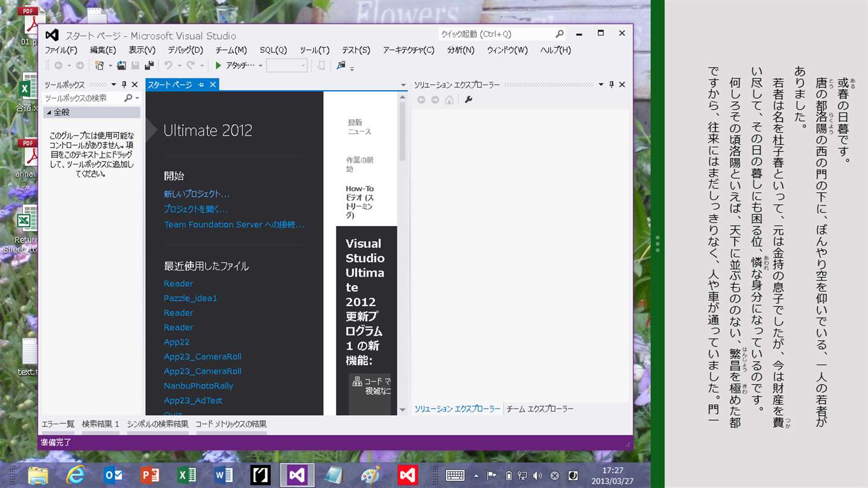Viewport: 868px width, 488px height.
Task: Toggle auto-hide pin on Solution Explorer panel
Action: tap(611, 85)
